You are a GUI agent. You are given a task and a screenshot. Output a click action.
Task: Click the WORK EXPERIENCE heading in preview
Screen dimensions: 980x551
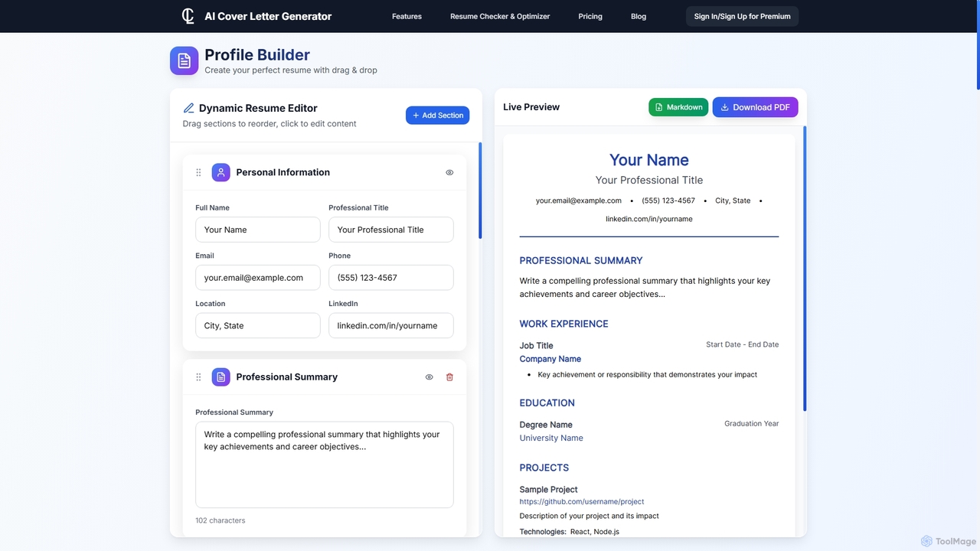(x=564, y=324)
